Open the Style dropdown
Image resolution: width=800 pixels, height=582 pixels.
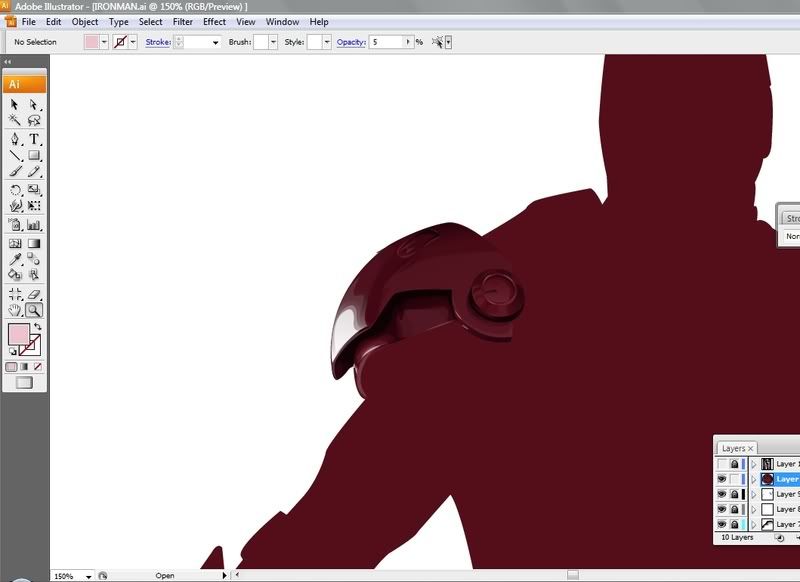point(327,42)
